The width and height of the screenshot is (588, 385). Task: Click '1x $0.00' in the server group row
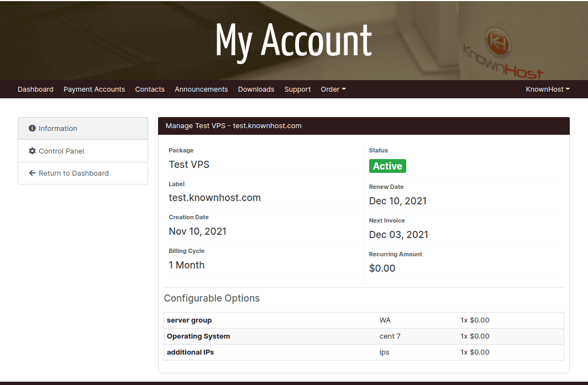pyautogui.click(x=475, y=320)
